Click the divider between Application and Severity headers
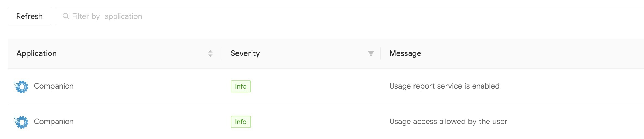The image size is (644, 139). coord(222,53)
